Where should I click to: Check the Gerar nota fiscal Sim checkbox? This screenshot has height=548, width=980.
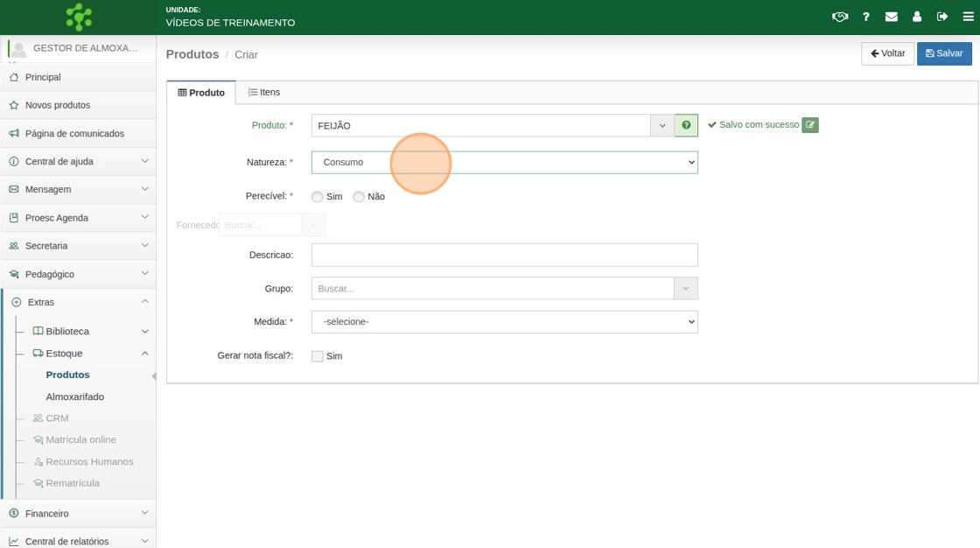pos(318,356)
